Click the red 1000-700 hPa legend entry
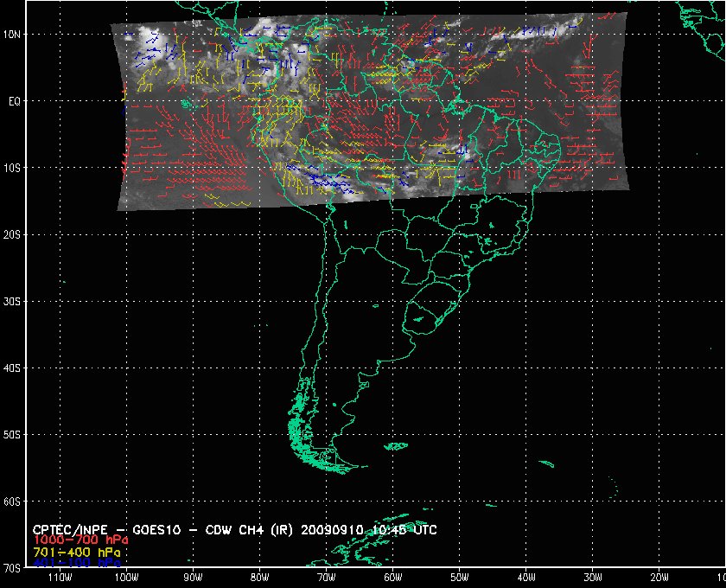Viewport: 726px width, 588px height. pyautogui.click(x=81, y=540)
